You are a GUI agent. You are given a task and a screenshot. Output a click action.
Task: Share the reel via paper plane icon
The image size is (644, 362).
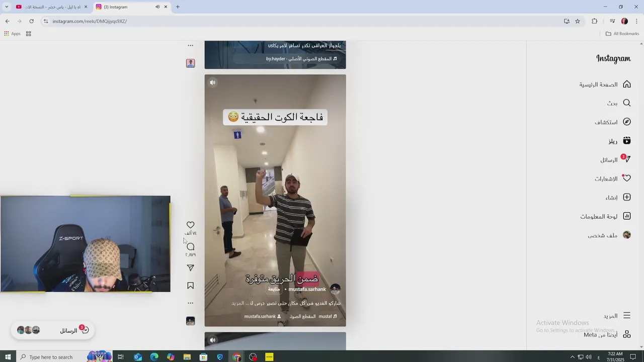(190, 268)
